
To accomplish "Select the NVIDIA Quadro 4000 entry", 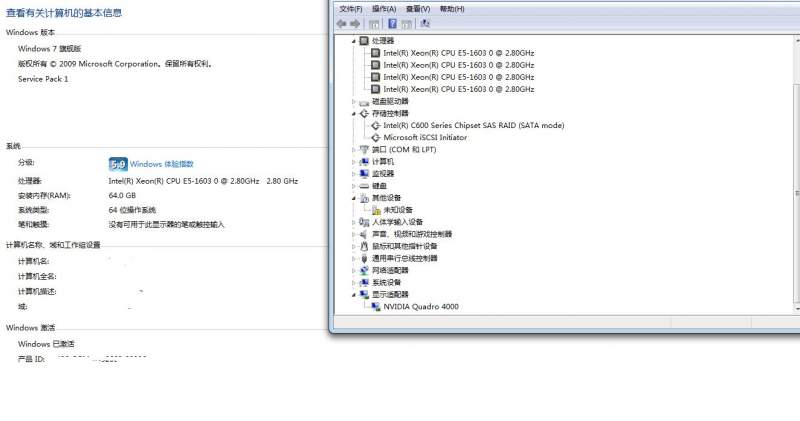I will 421,307.
